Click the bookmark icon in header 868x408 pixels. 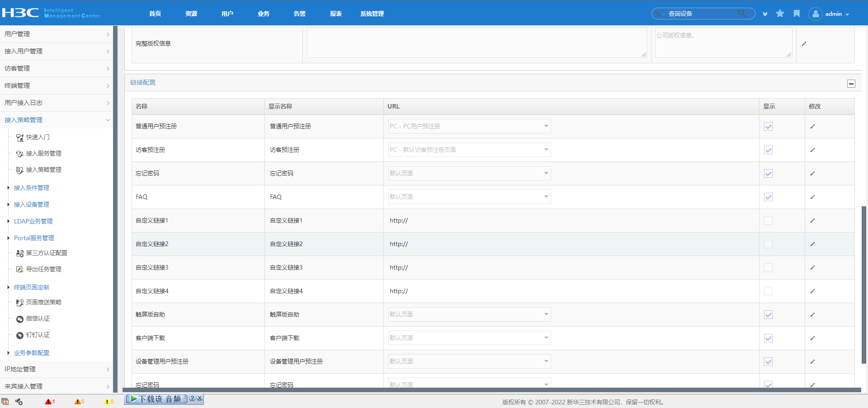click(x=797, y=14)
